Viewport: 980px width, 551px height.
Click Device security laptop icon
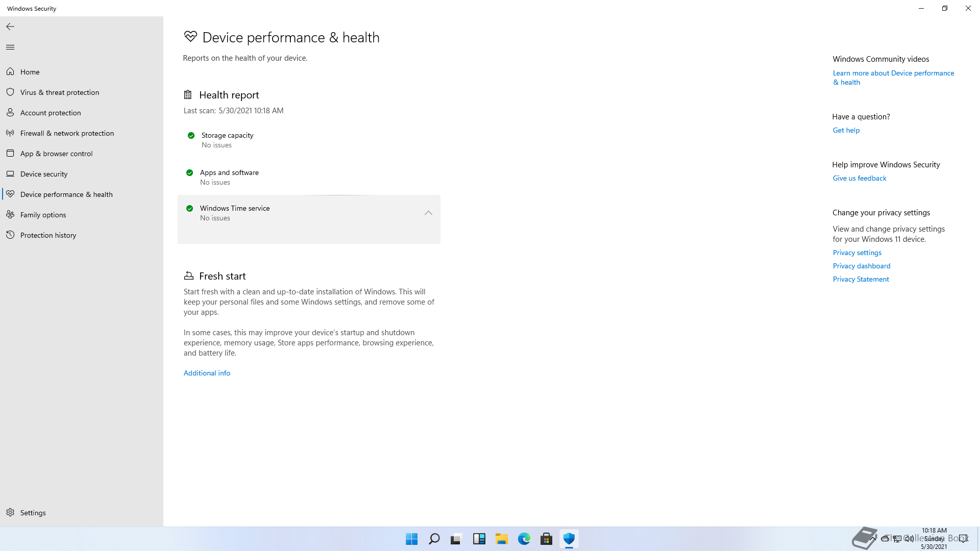point(10,174)
